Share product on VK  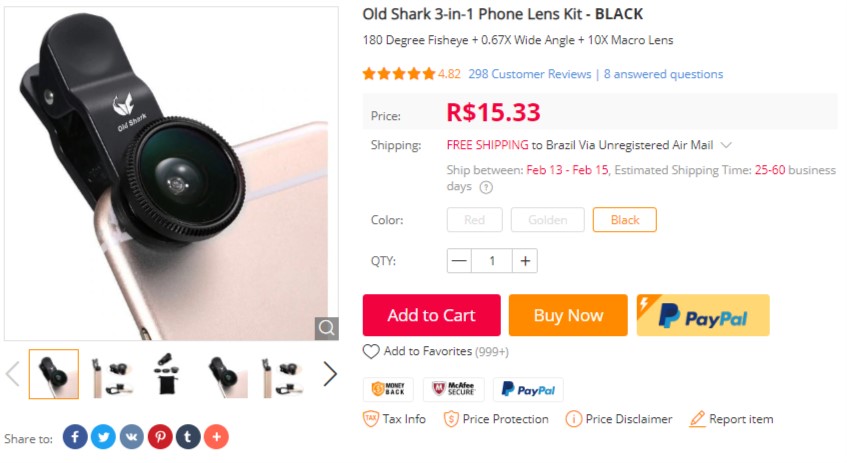(132, 437)
